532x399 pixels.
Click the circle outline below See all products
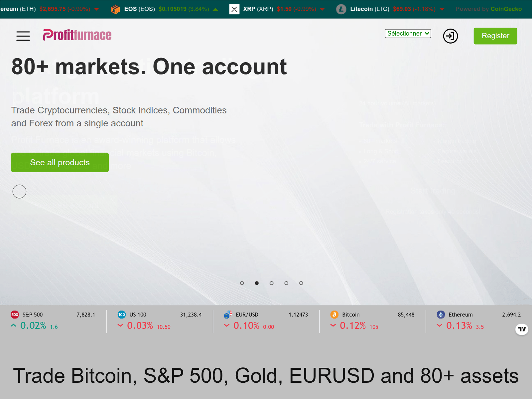coord(19,192)
